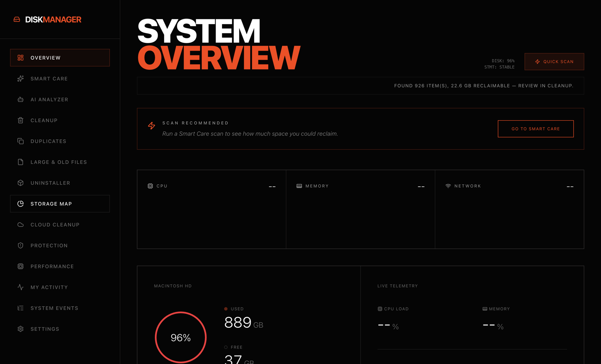This screenshot has height=364, width=601.
Task: Click the Network card value dashes
Action: 570,187
